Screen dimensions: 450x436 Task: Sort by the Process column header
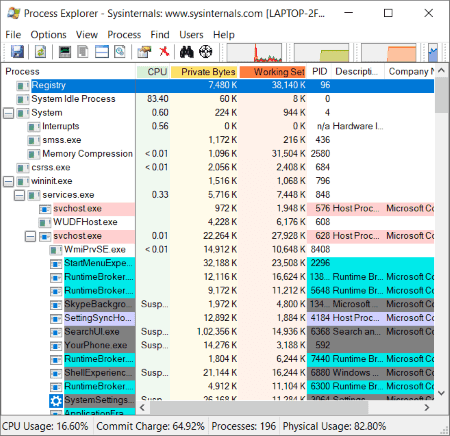click(68, 72)
